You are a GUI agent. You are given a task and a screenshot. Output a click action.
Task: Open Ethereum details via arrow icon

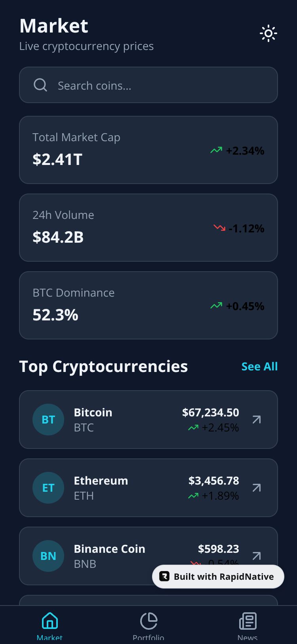(x=257, y=488)
